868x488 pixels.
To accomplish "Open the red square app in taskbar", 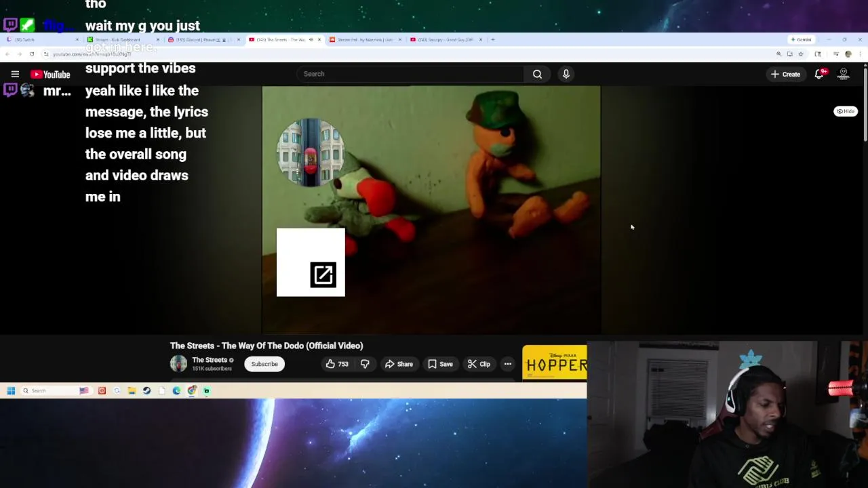I will pos(102,390).
